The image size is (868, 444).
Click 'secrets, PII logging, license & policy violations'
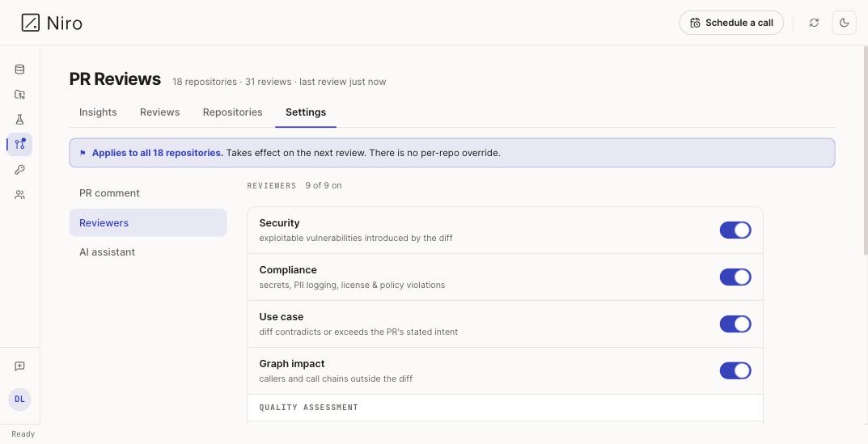(x=352, y=285)
